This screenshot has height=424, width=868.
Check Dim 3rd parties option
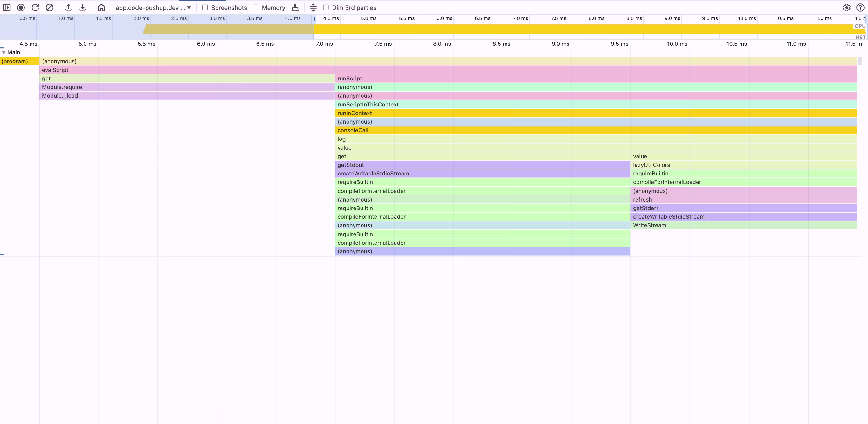[x=326, y=7]
